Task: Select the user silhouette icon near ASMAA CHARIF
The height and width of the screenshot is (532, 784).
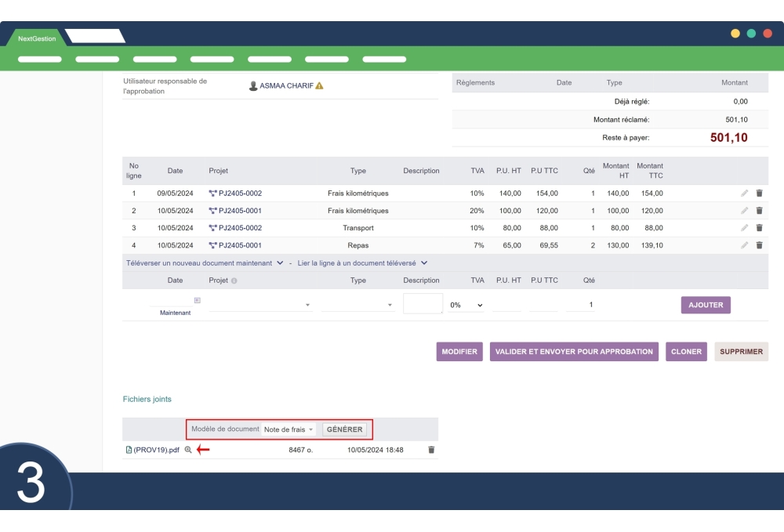Action: (251, 86)
